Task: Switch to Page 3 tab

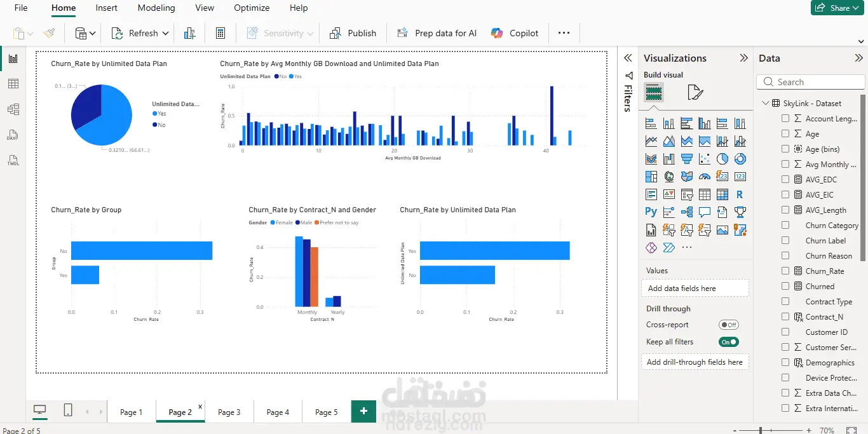Action: 229,412
